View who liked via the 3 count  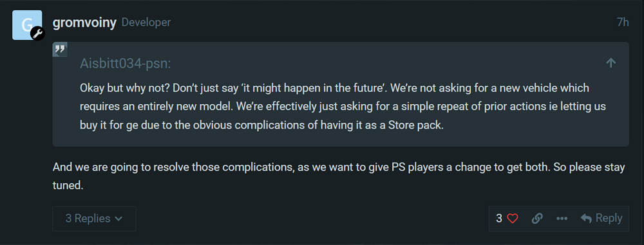click(x=499, y=219)
